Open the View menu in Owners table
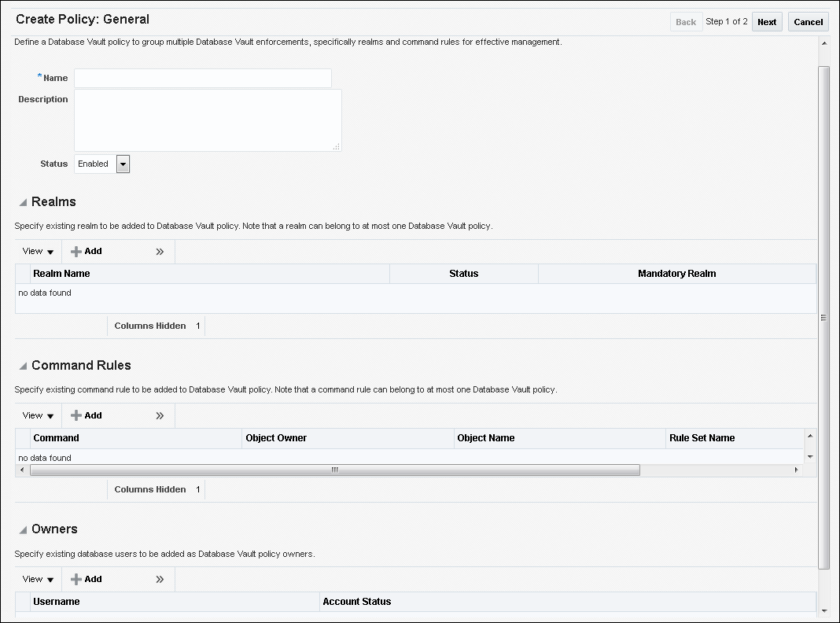The width and height of the screenshot is (840, 623). pos(38,579)
